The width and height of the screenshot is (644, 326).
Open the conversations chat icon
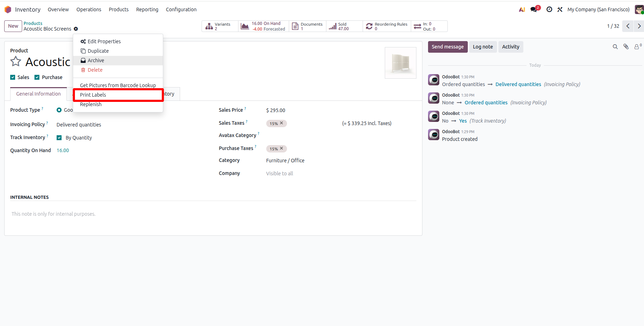tap(534, 9)
